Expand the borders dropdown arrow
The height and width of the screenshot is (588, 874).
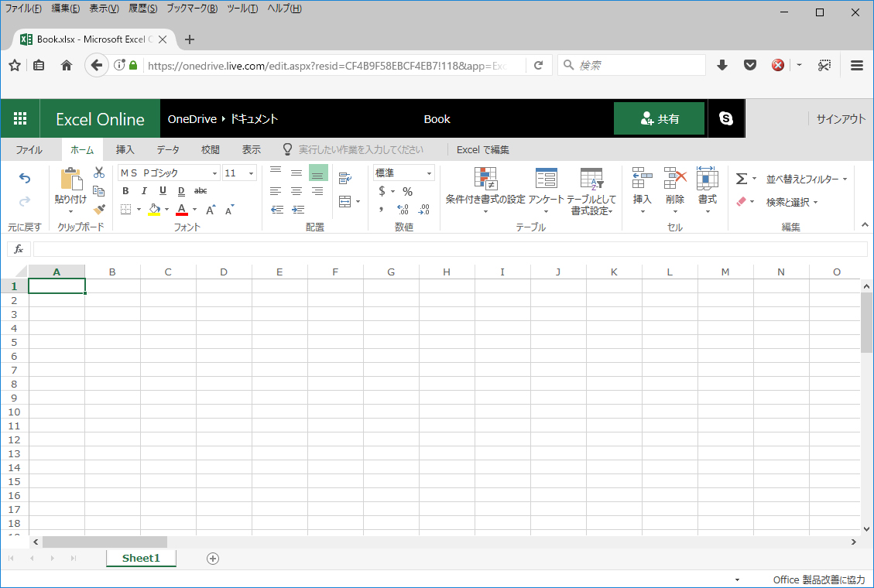tap(139, 210)
